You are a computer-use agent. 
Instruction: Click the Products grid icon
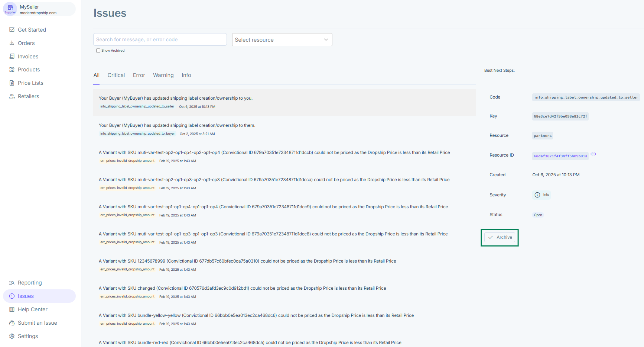coord(12,70)
